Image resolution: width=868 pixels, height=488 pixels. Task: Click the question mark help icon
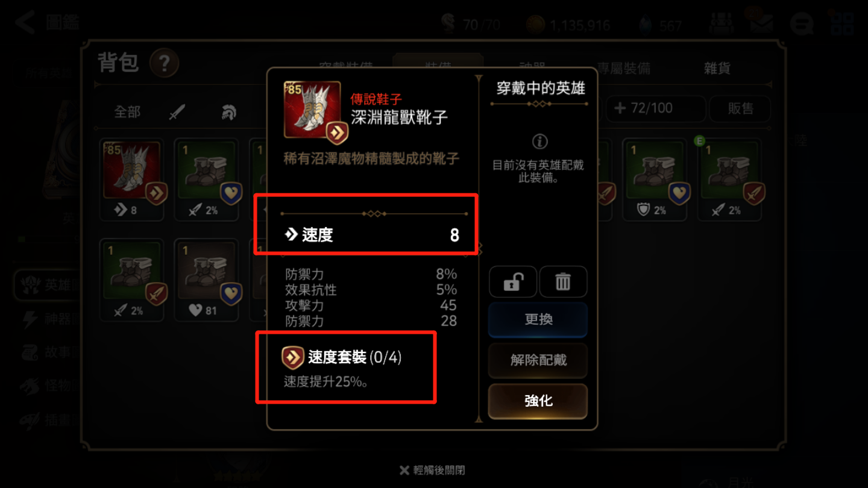164,63
